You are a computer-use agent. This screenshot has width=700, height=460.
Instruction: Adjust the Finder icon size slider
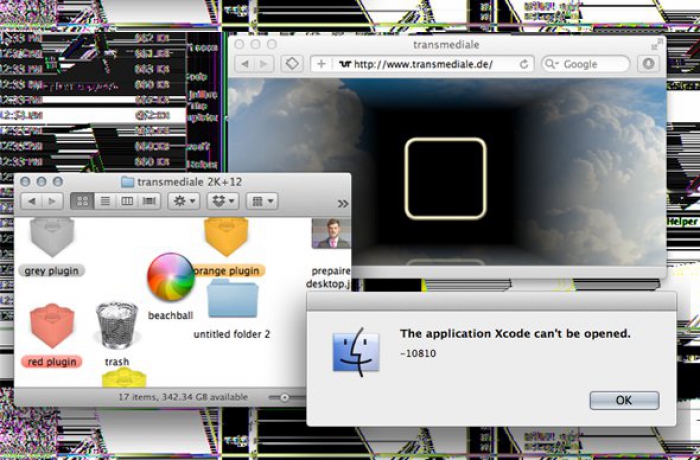[284, 397]
